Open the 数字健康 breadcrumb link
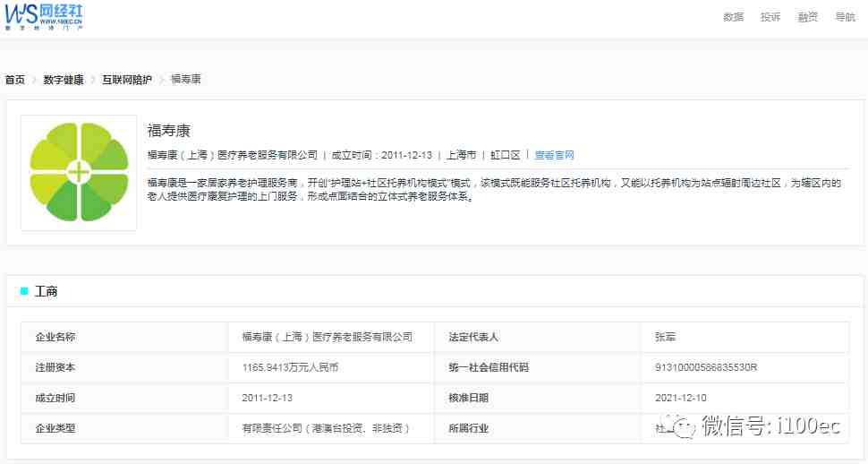This screenshot has width=868, height=464. (64, 80)
